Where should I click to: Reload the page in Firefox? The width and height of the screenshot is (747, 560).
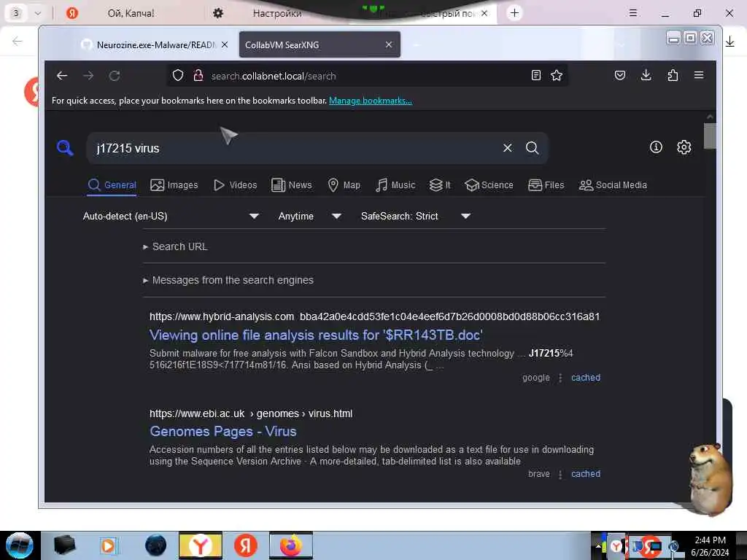pyautogui.click(x=115, y=76)
